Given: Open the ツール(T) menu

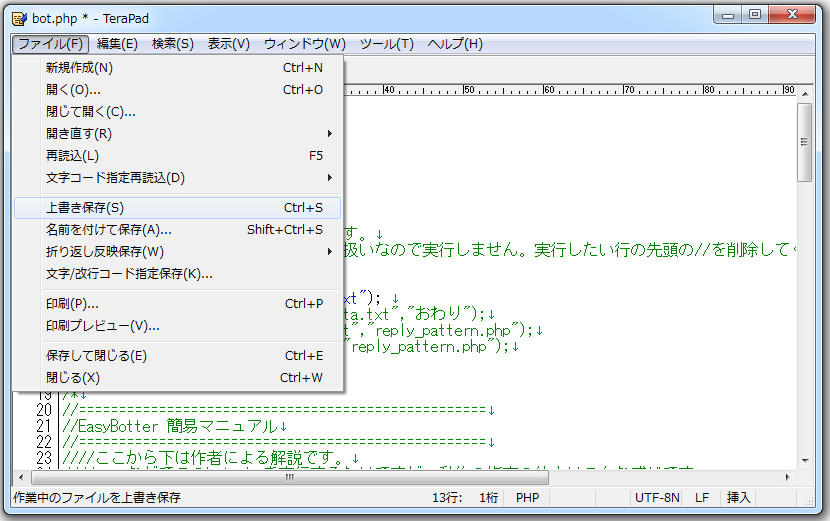Looking at the screenshot, I should [386, 44].
